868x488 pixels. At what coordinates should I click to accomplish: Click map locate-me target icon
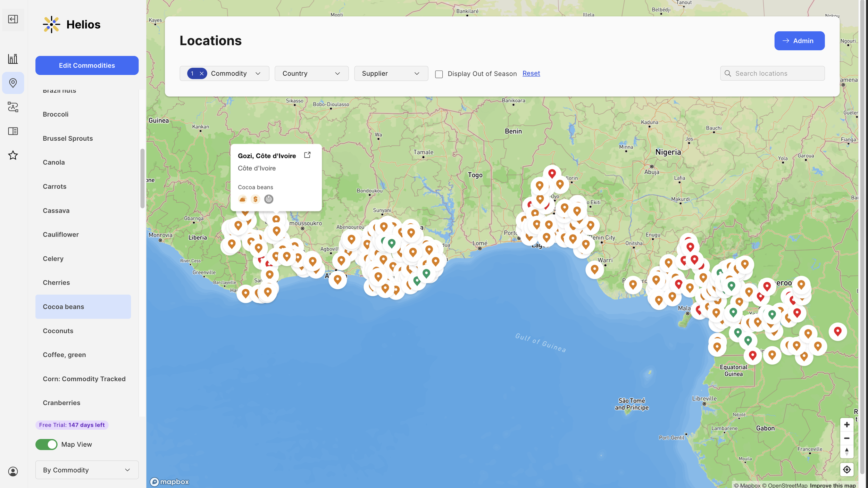point(846,470)
